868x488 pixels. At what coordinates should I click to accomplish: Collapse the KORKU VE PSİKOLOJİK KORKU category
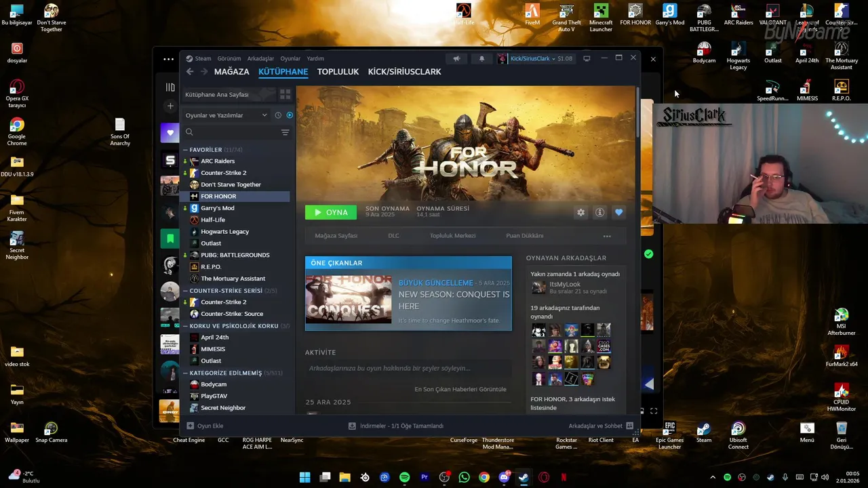(x=185, y=326)
